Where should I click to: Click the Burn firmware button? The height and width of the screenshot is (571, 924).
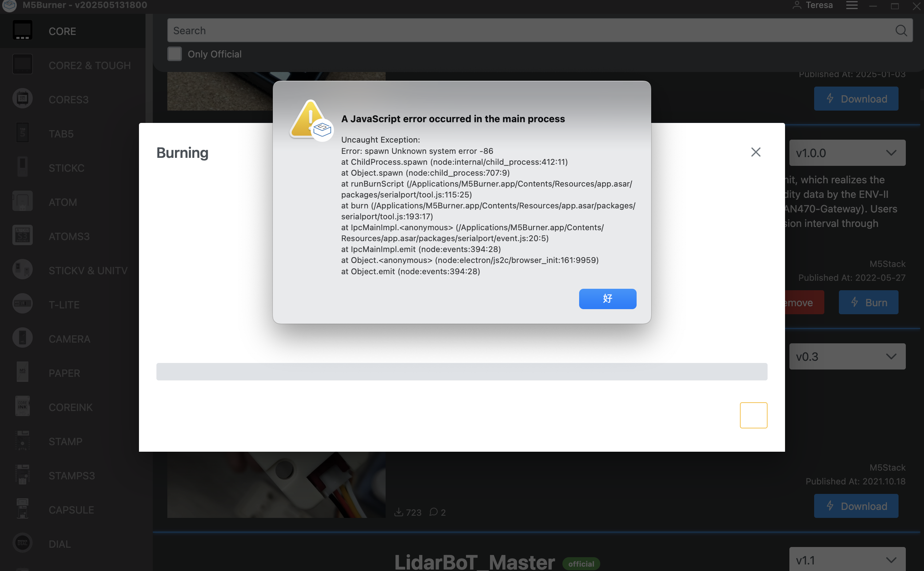868,303
